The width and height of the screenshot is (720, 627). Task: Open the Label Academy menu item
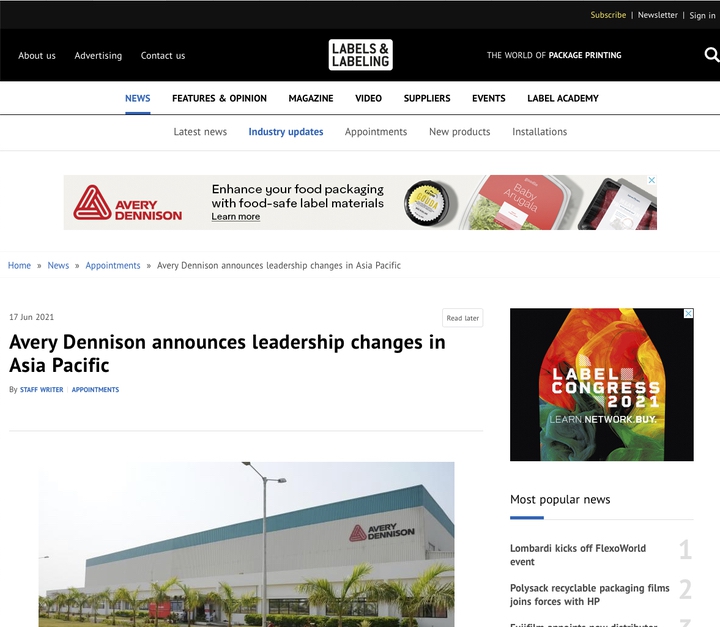pyautogui.click(x=562, y=98)
